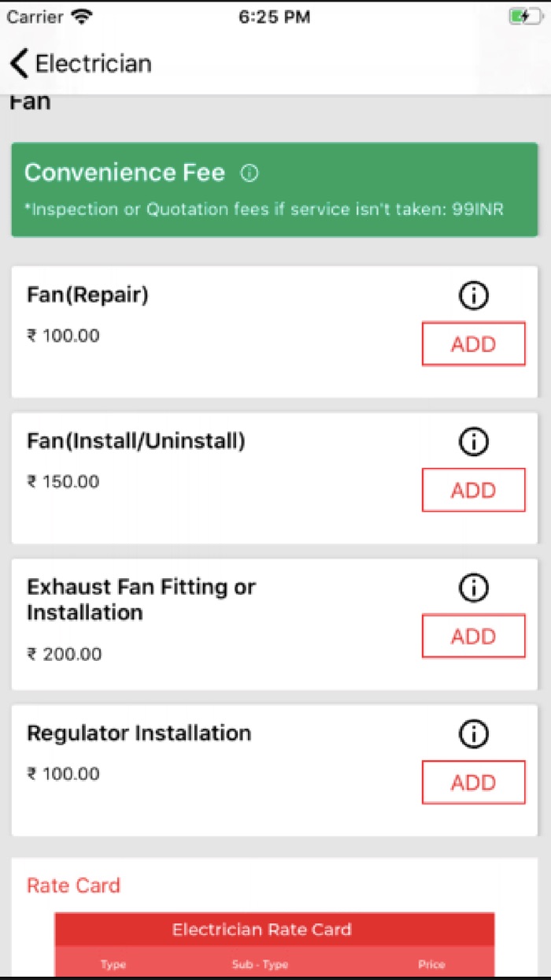View info for Fan(Install/Uninstall) service
This screenshot has height=980, width=551.
tap(473, 443)
